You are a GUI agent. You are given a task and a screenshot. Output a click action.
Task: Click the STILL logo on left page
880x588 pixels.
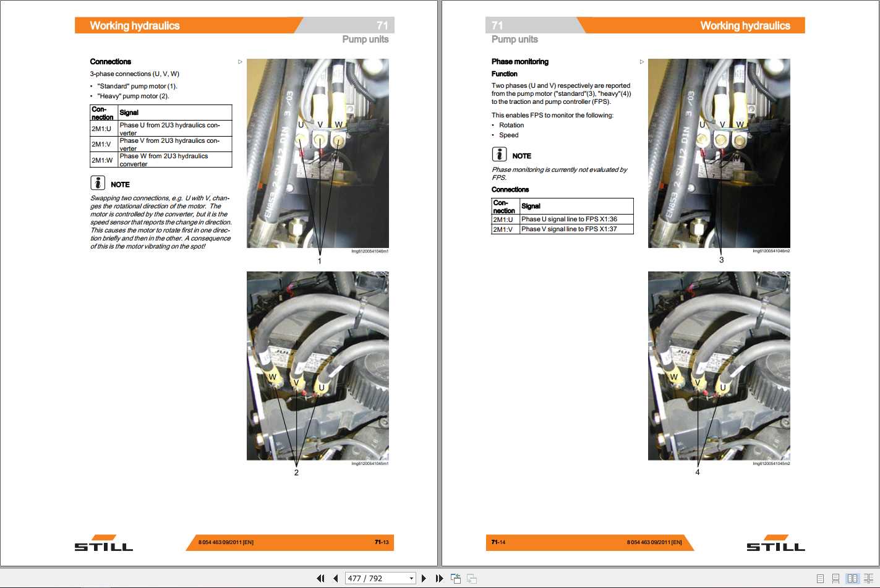(104, 543)
